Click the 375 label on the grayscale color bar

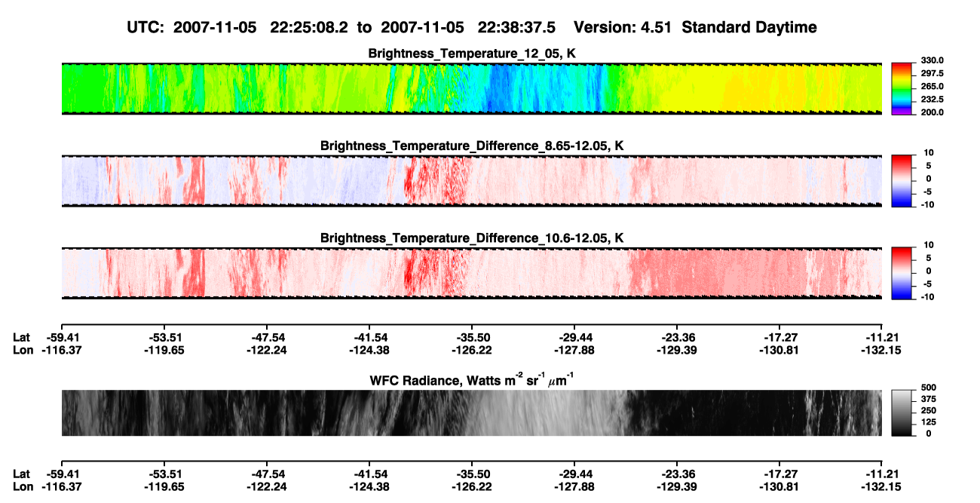pos(929,400)
